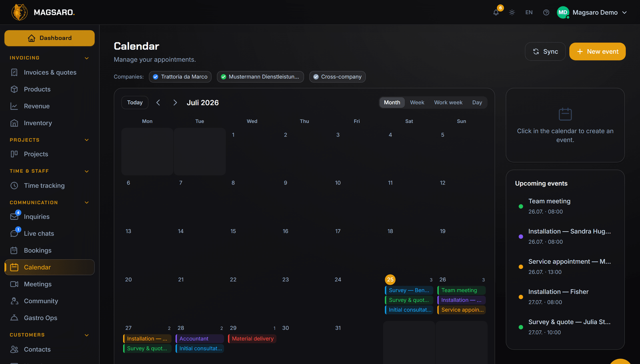
Task: Click the Bookings calendar icon
Action: (14, 251)
